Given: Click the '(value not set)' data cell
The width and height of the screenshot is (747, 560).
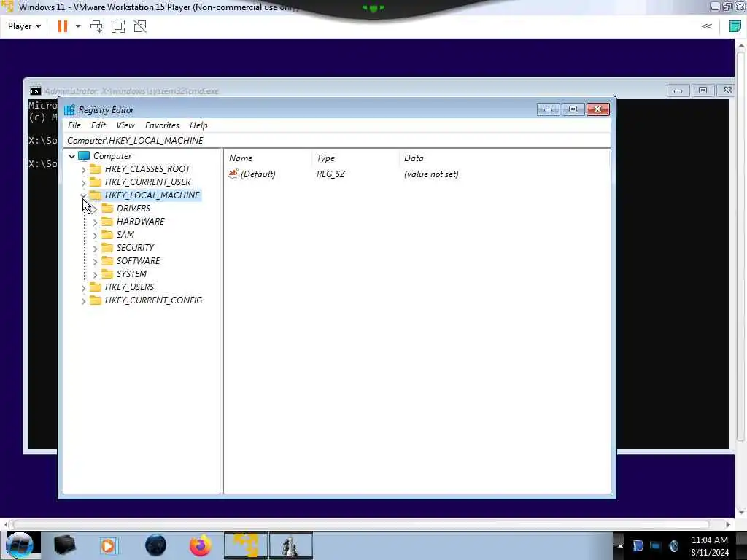Looking at the screenshot, I should pyautogui.click(x=431, y=174).
